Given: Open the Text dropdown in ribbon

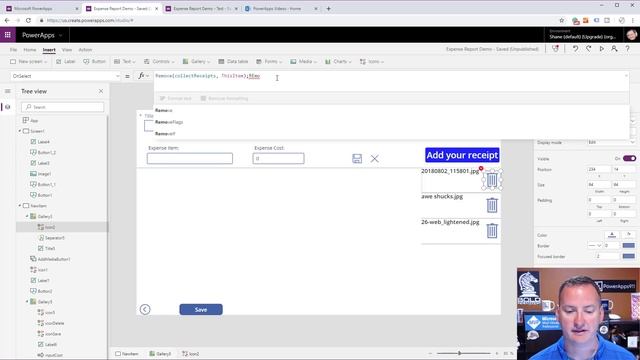Looking at the screenshot, I should pyautogui.click(x=125, y=62).
